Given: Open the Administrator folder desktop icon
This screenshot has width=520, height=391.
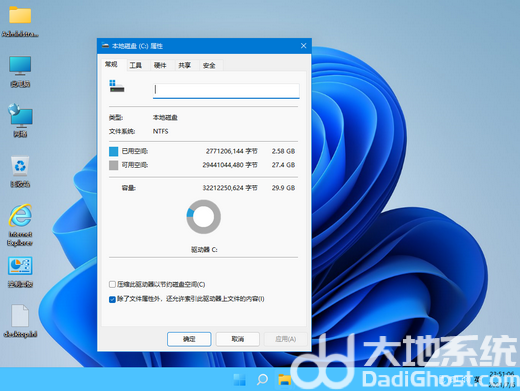Looking at the screenshot, I should pyautogui.click(x=20, y=21).
